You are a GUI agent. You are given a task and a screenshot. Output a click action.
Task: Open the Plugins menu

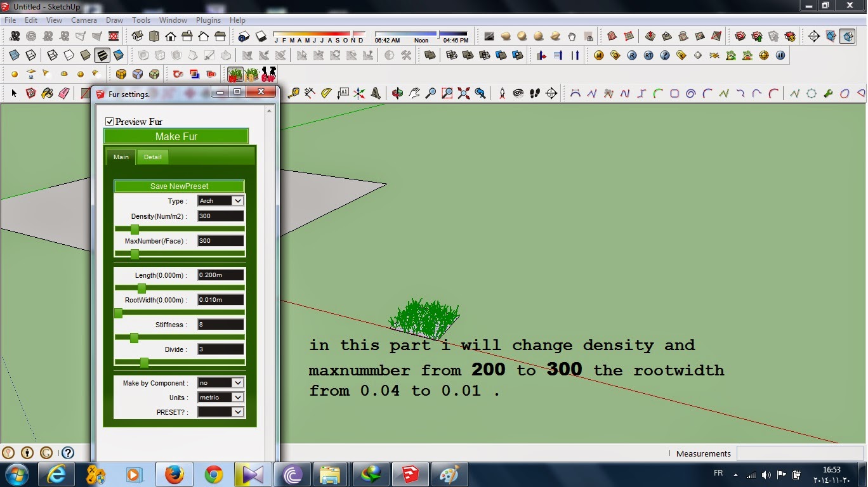tap(208, 20)
